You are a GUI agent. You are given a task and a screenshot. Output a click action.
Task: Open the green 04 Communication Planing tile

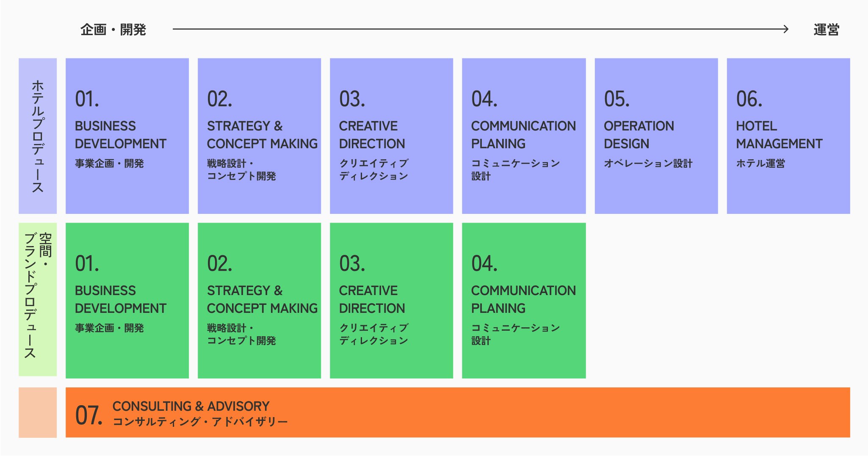pyautogui.click(x=524, y=300)
